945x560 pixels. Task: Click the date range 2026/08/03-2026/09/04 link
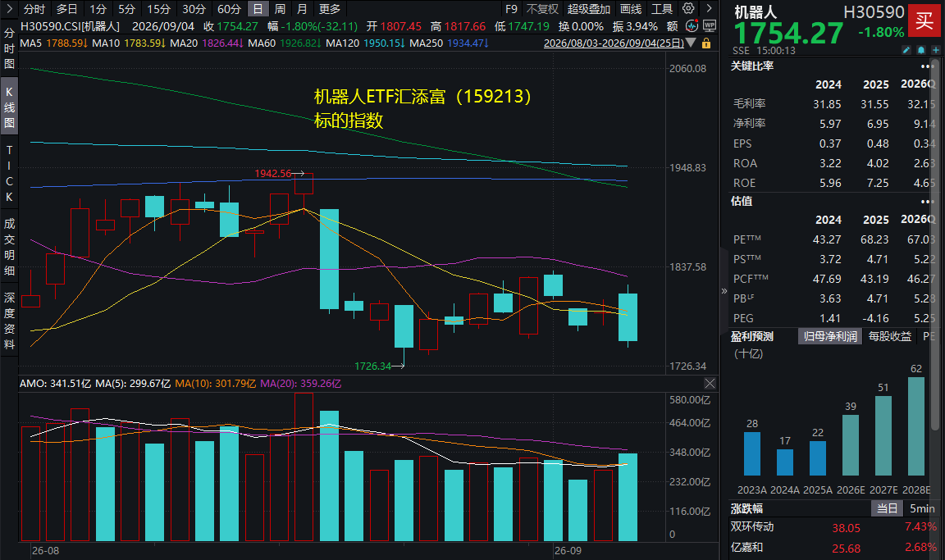coord(614,43)
